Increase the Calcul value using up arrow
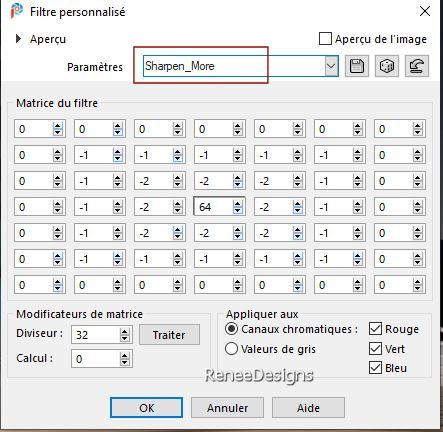This screenshot has width=443, height=432. point(125,356)
